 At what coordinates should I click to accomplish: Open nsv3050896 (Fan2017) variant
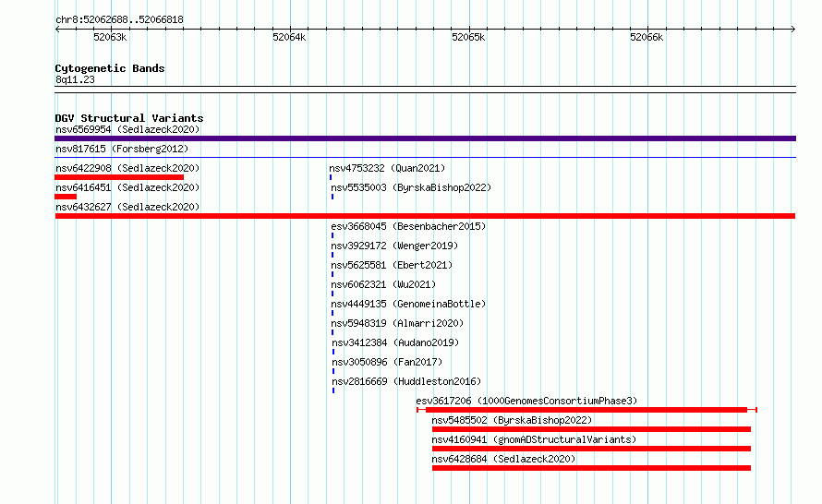point(387,362)
